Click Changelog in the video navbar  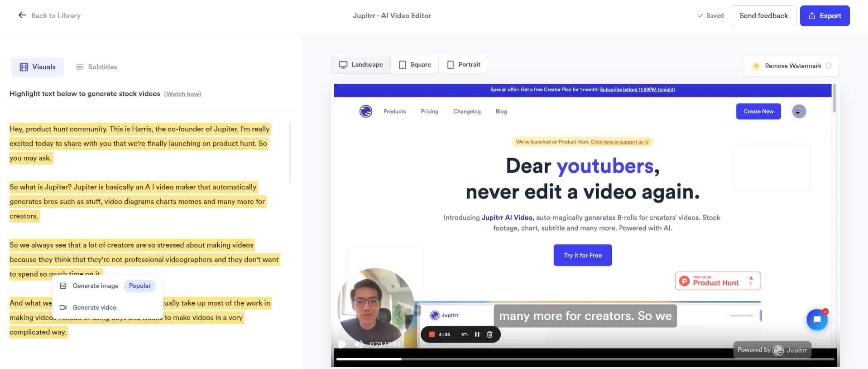467,112
